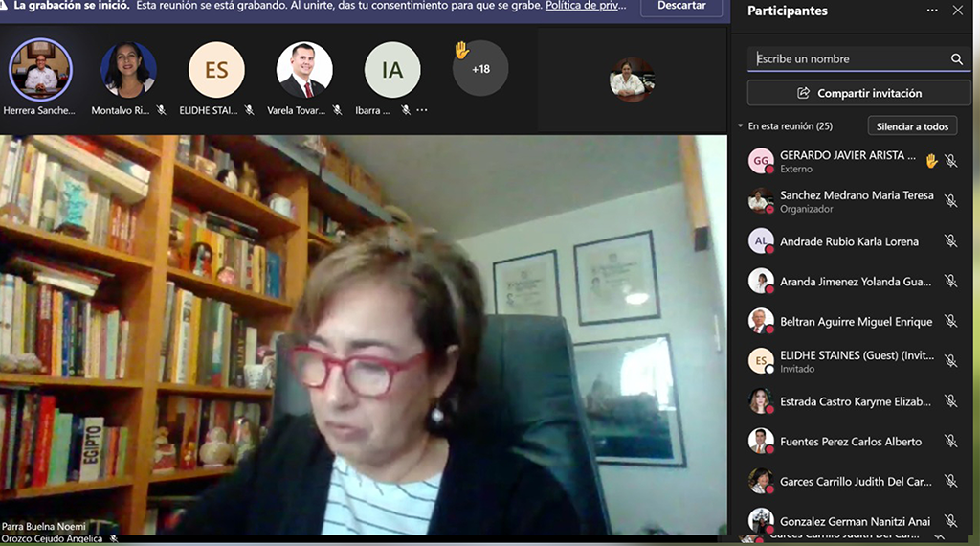Click mic icon for Beltran Aguirre Miguel Enrique
Image resolution: width=980 pixels, height=546 pixels.
(x=950, y=321)
